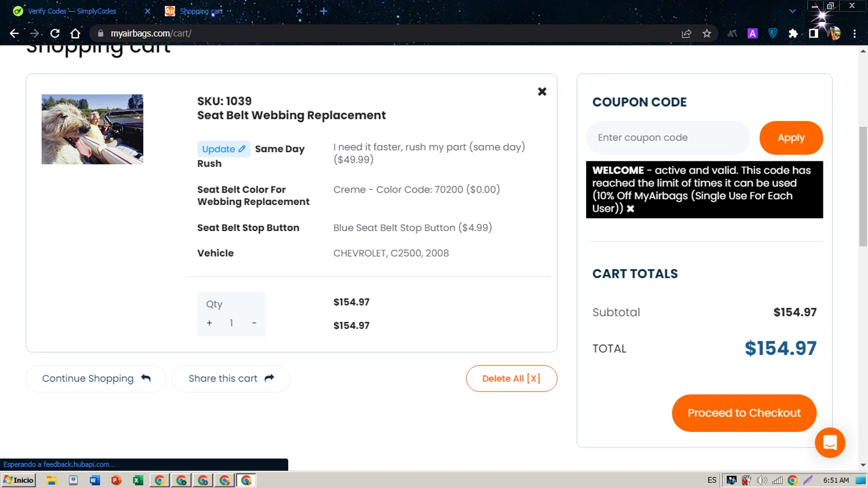Image resolution: width=868 pixels, height=488 pixels.
Task: Go forward in browser history
Action: coord(35,34)
